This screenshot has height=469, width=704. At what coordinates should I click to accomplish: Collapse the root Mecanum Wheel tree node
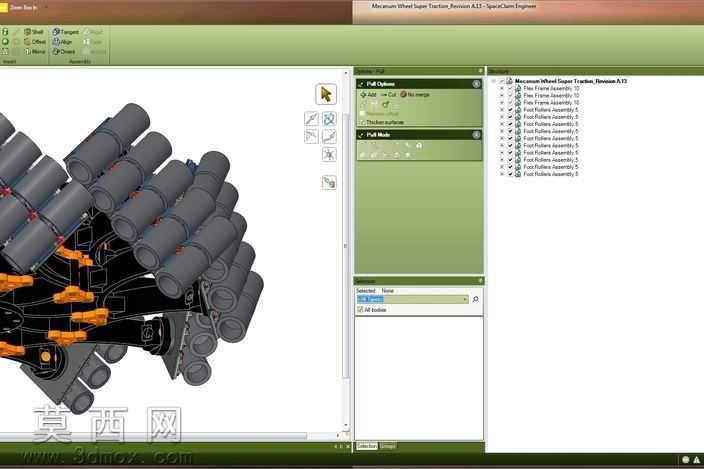493,81
